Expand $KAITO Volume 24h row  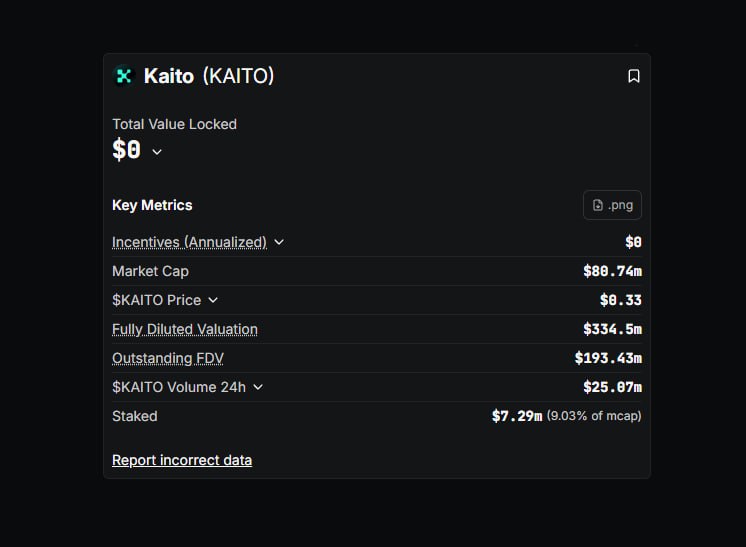pyautogui.click(x=258, y=387)
